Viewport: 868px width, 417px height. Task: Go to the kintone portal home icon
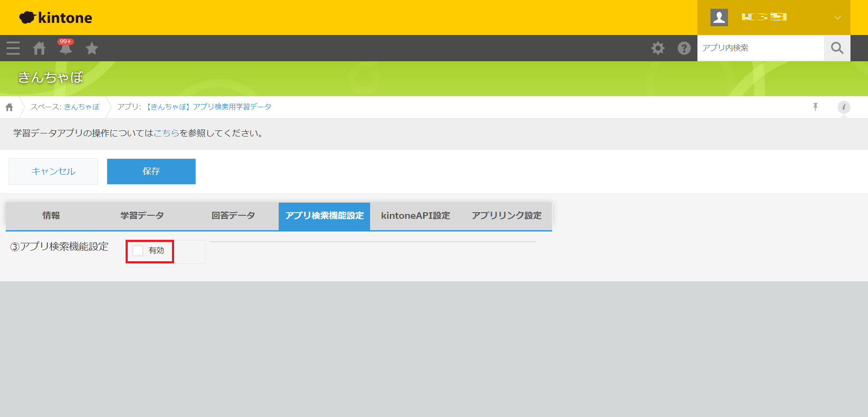pos(39,48)
